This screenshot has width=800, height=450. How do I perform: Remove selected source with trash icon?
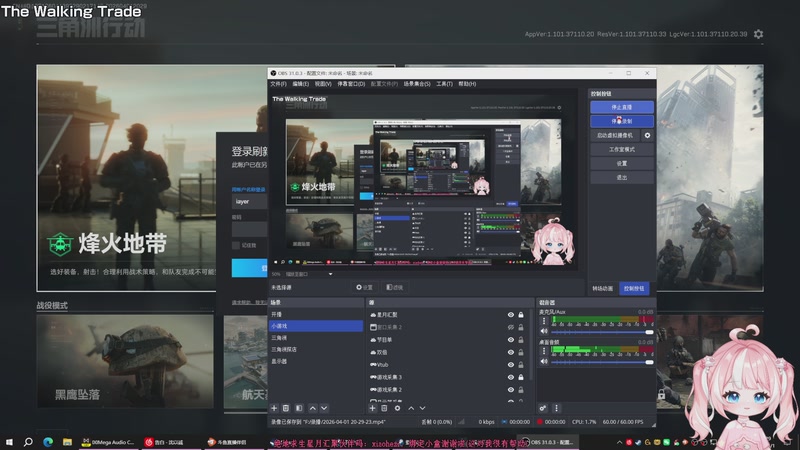(x=384, y=408)
